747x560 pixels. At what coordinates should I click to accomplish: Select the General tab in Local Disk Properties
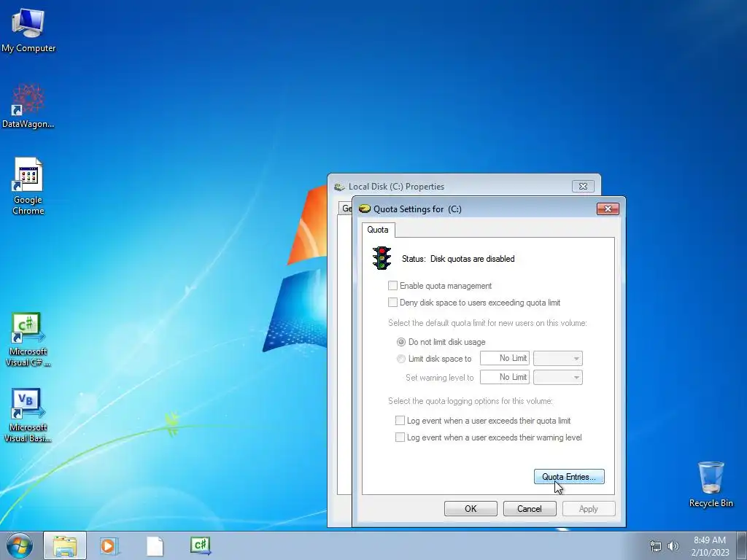pyautogui.click(x=346, y=208)
